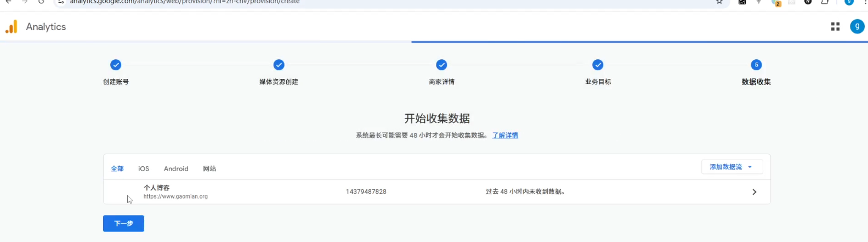Select the 网站 tab
Screen dimensions: 868x242
[209, 169]
